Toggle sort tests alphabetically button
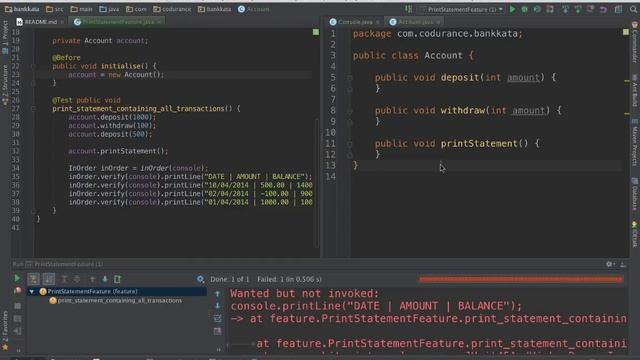This screenshot has width=640, height=360. pos(49,279)
